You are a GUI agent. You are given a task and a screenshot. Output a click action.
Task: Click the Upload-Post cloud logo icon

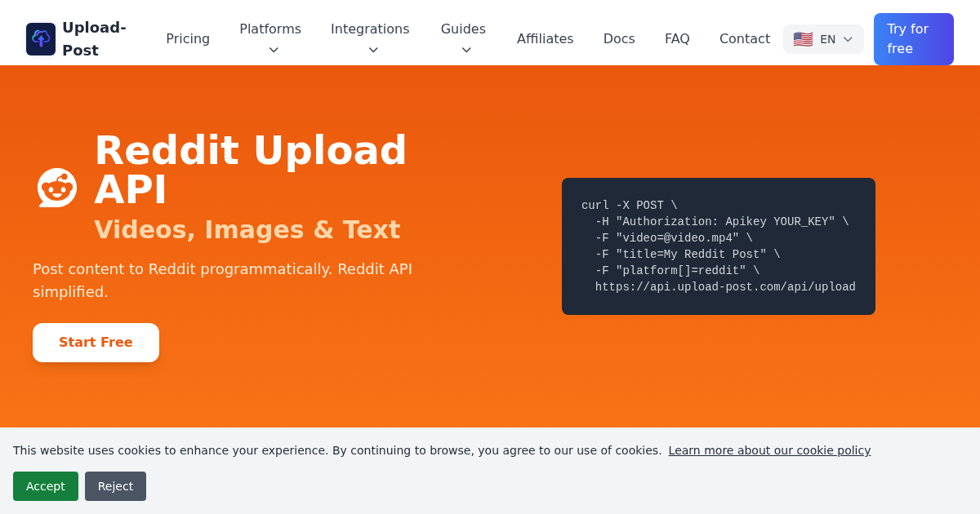pyautogui.click(x=41, y=39)
